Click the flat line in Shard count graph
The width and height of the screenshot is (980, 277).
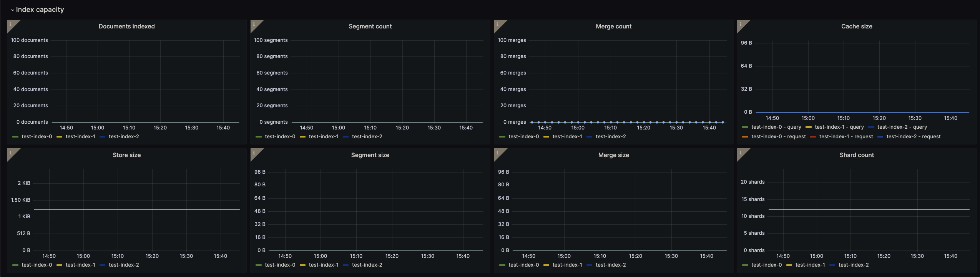click(869, 210)
